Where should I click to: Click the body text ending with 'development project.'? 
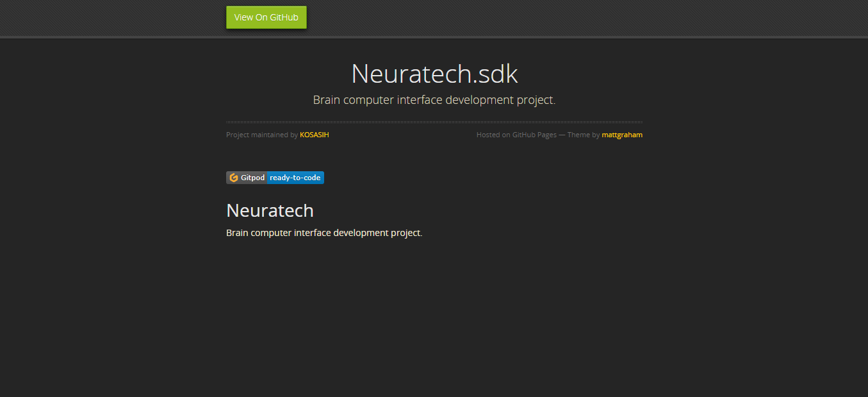click(324, 233)
